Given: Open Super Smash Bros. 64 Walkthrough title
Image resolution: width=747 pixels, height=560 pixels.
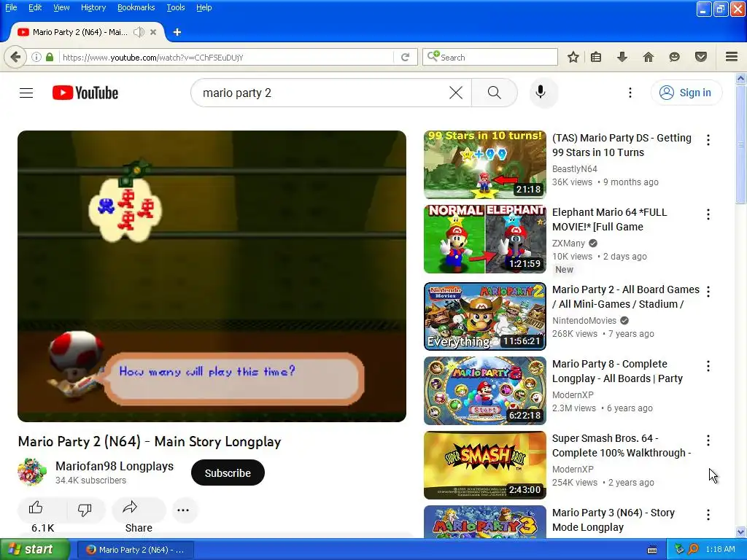Looking at the screenshot, I should pyautogui.click(x=622, y=446).
